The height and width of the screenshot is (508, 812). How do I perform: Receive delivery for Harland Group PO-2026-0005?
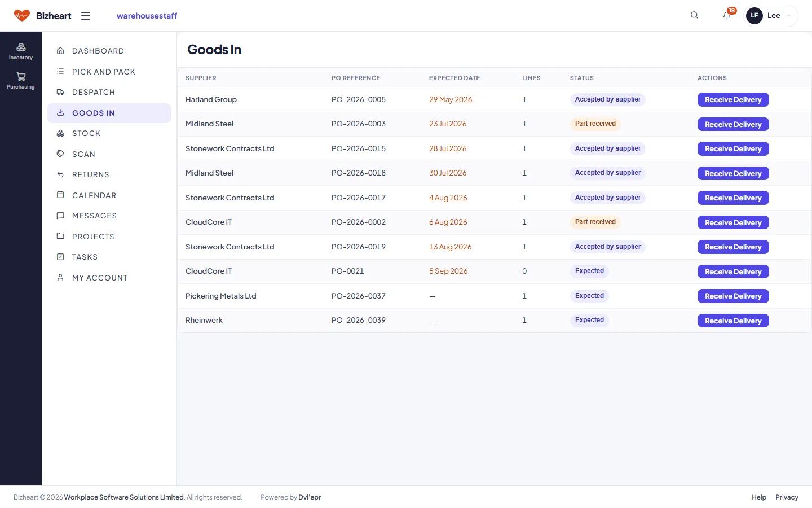(x=733, y=100)
